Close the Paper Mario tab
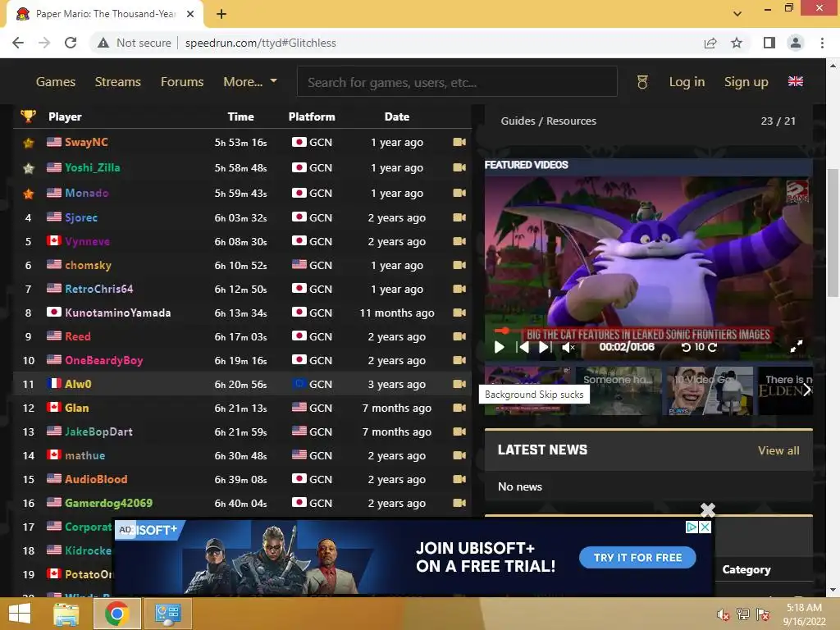This screenshot has height=630, width=840. point(190,14)
